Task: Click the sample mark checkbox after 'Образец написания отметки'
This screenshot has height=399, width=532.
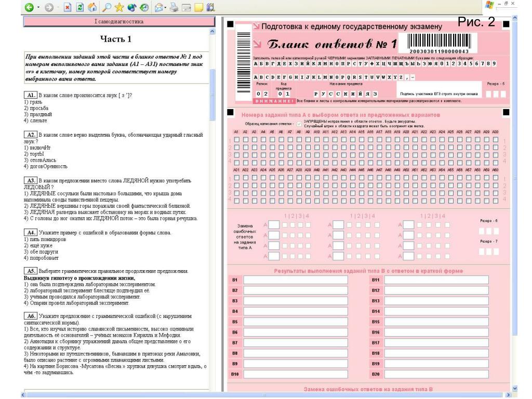Action: coord(299,124)
